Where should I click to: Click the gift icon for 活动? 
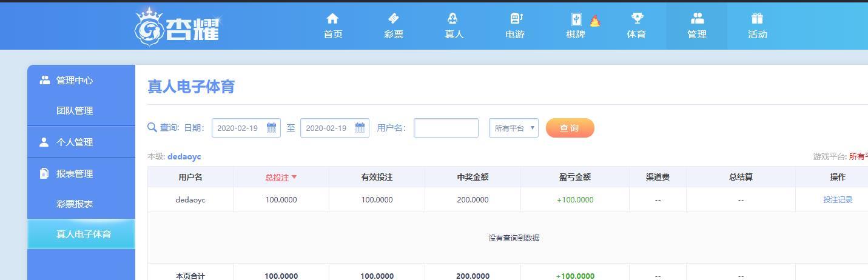pyautogui.click(x=757, y=19)
